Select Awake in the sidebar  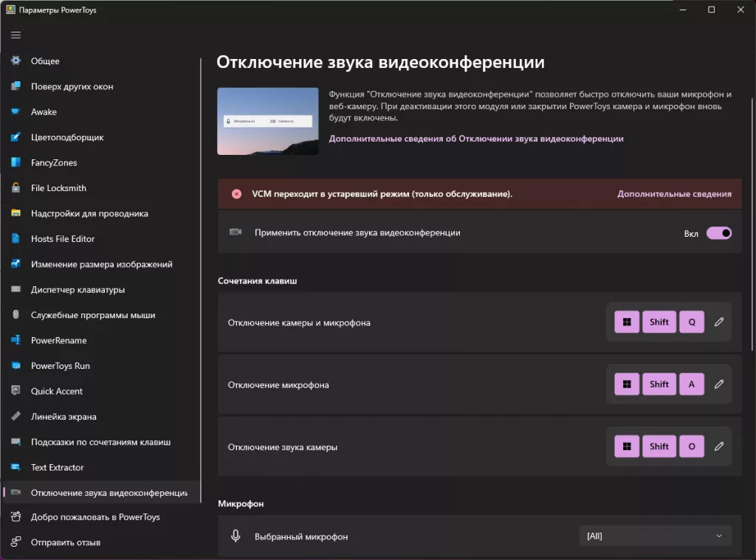pyautogui.click(x=100, y=112)
